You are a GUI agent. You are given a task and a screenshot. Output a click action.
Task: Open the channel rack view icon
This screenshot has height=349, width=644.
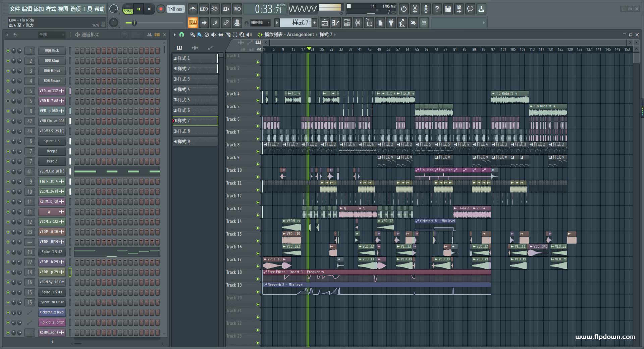(347, 23)
